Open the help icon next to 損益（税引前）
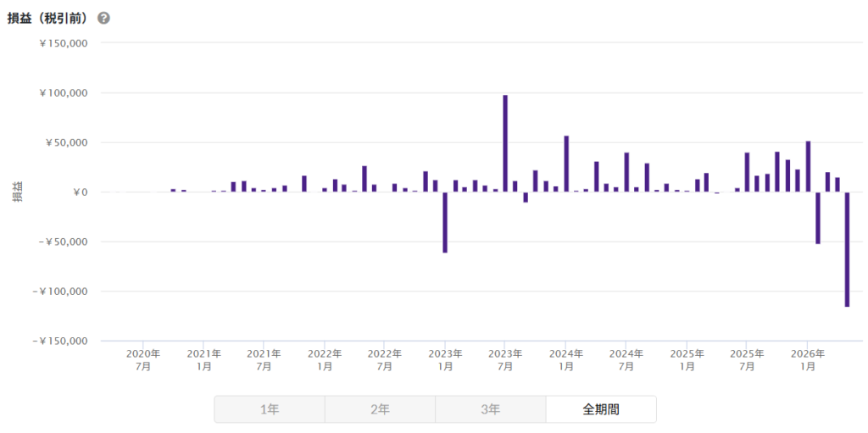Screen dimensions: 868x433 click(103, 18)
